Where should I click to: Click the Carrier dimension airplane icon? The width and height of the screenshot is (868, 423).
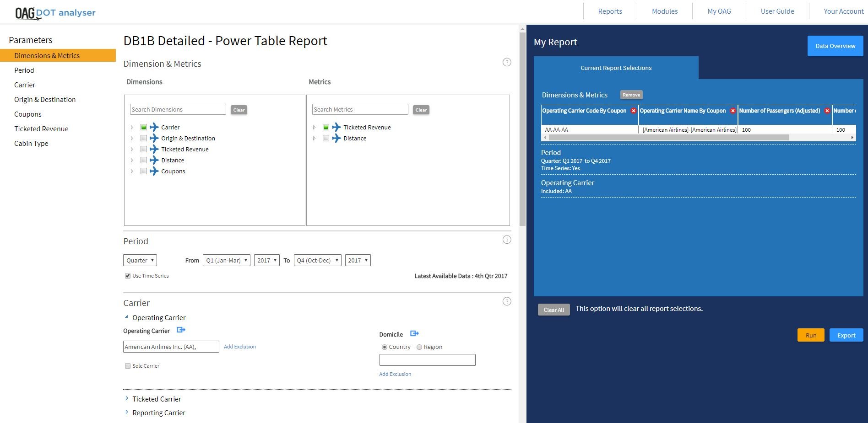click(x=154, y=127)
